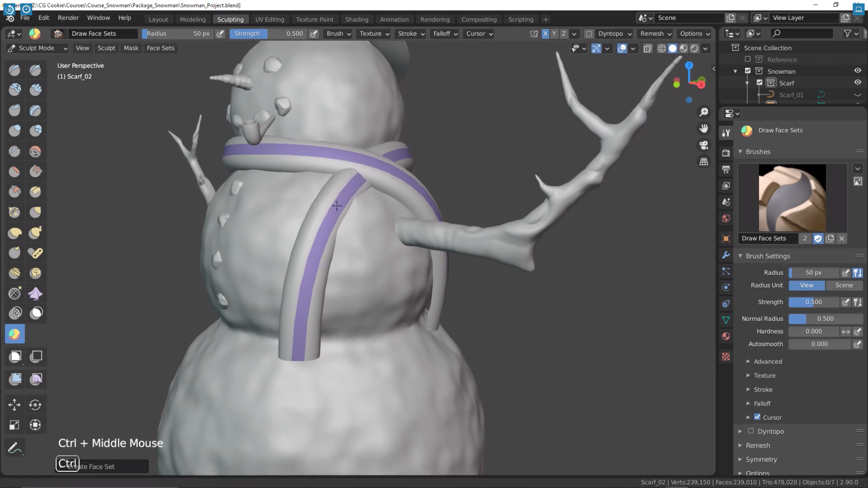Screen dimensions: 868x488
Task: Toggle camera view icon in viewport
Action: point(704,145)
